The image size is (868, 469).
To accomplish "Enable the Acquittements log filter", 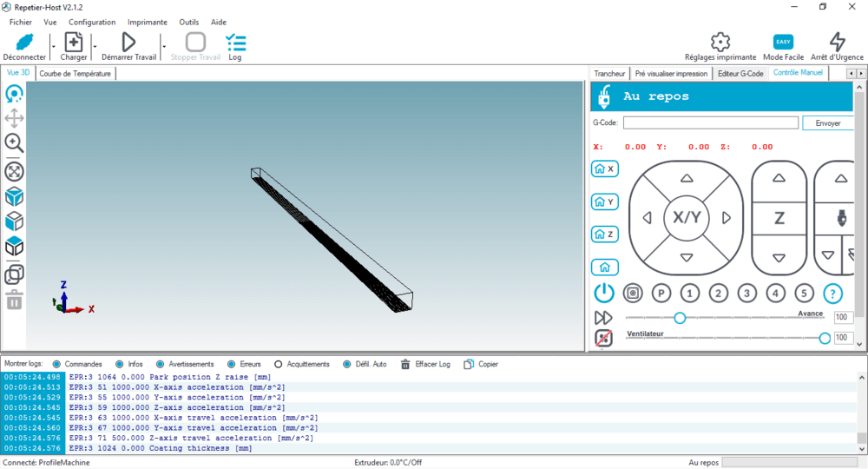I will pyautogui.click(x=279, y=365).
